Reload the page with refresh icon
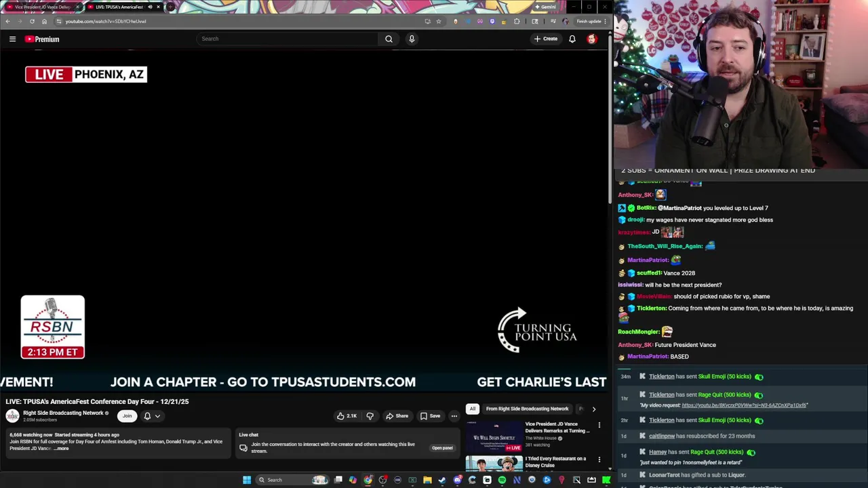 click(32, 21)
